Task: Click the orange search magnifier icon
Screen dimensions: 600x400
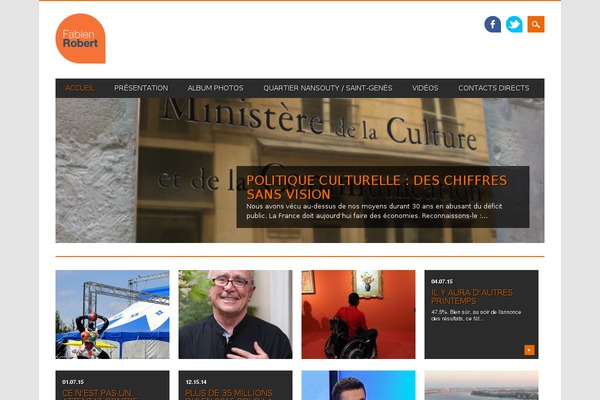Action: coord(536,24)
